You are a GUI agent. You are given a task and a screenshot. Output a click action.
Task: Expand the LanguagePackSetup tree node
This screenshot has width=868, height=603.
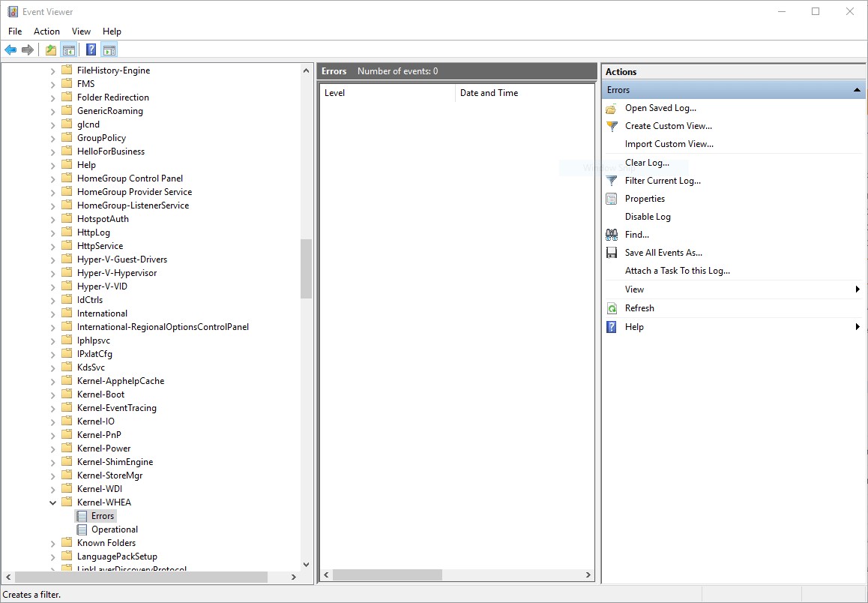pos(53,557)
